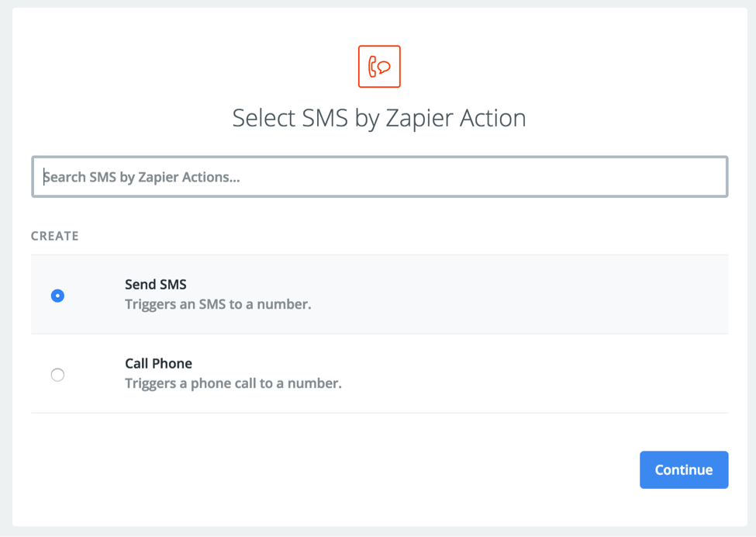Click the CREATE section label
Screen dimensions: 756x537
(x=55, y=236)
